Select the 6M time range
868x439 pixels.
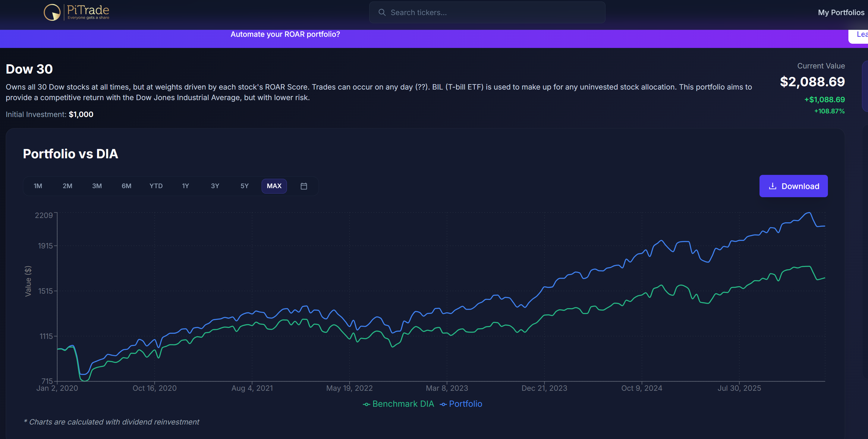pyautogui.click(x=126, y=186)
